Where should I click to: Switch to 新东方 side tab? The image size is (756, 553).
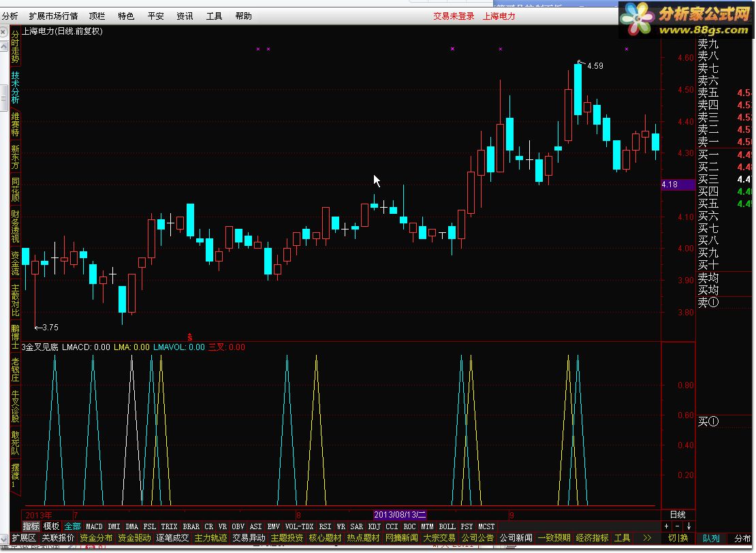point(16,157)
